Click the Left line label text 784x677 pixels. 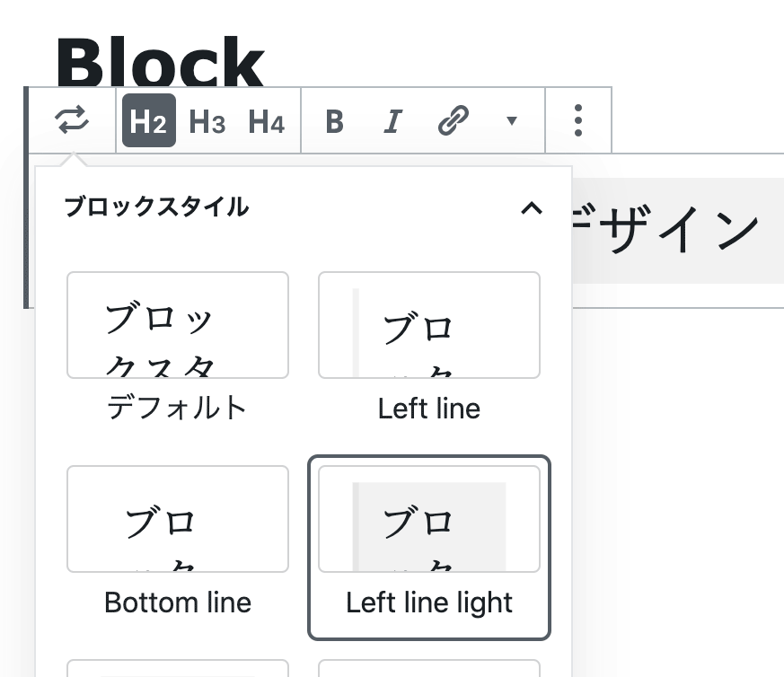point(429,408)
